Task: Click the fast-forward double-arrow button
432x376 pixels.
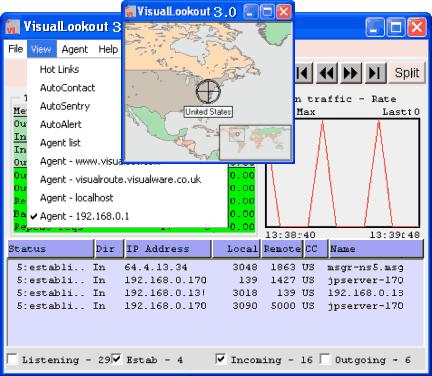Action: (x=351, y=72)
